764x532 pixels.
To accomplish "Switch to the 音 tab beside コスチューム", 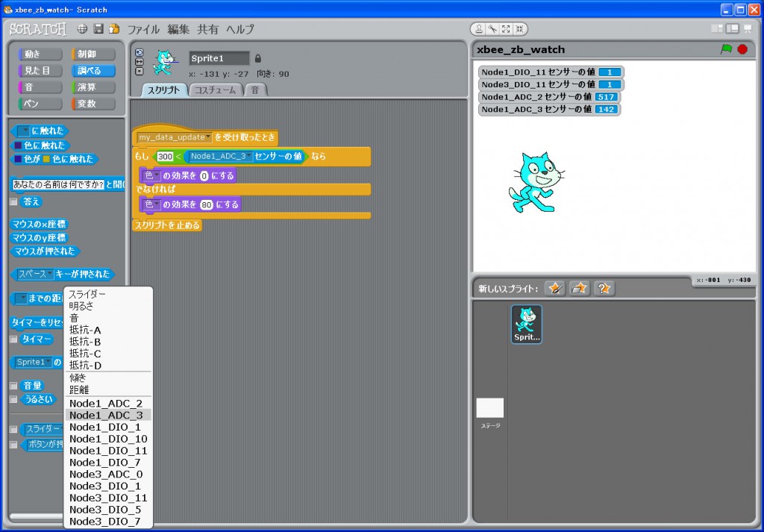I will 255,90.
